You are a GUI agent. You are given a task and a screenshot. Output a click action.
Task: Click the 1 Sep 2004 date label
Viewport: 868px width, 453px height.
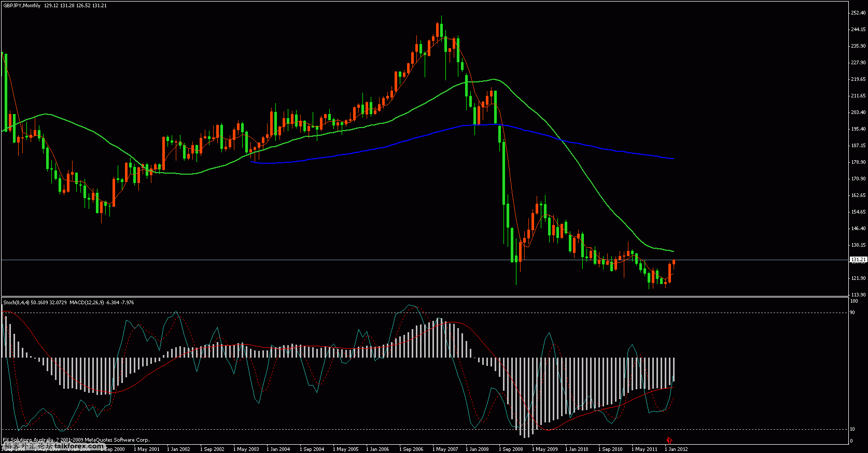pos(312,449)
